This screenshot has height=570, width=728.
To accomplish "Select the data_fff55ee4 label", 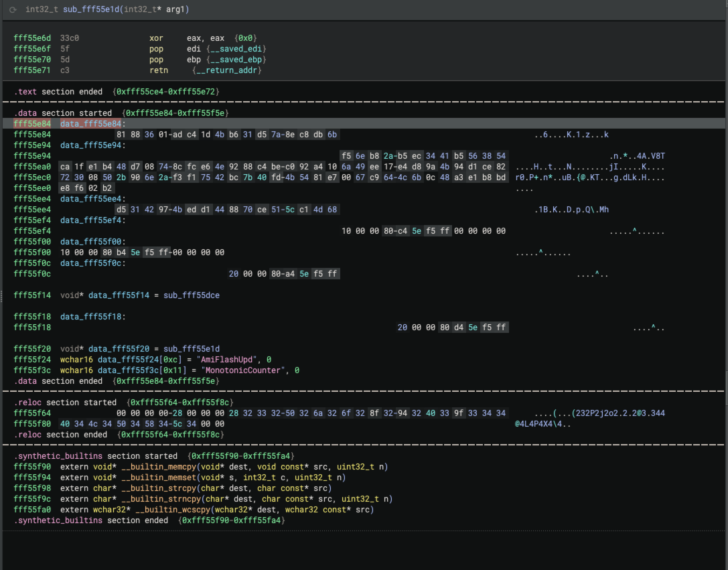I will point(91,199).
